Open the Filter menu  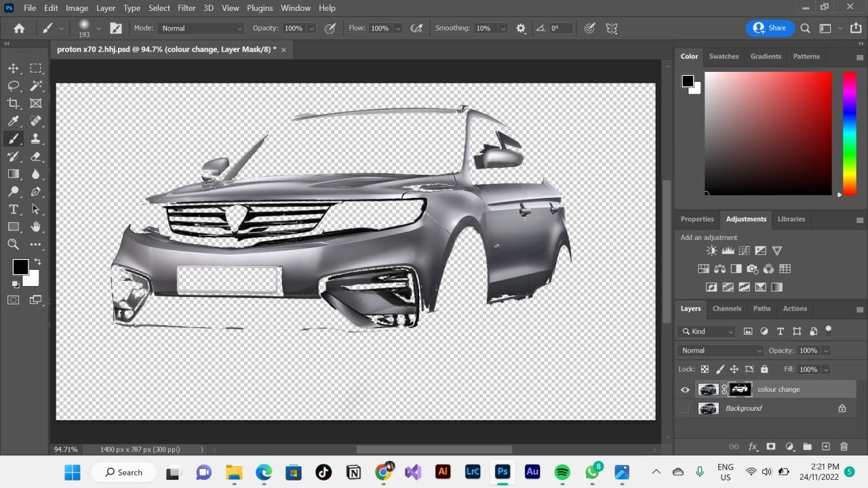click(x=186, y=8)
